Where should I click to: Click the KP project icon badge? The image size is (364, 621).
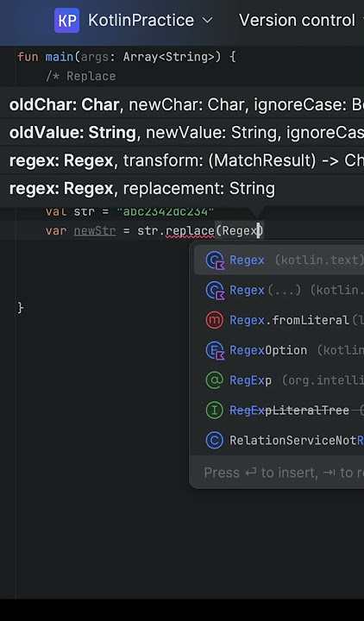pyautogui.click(x=66, y=20)
